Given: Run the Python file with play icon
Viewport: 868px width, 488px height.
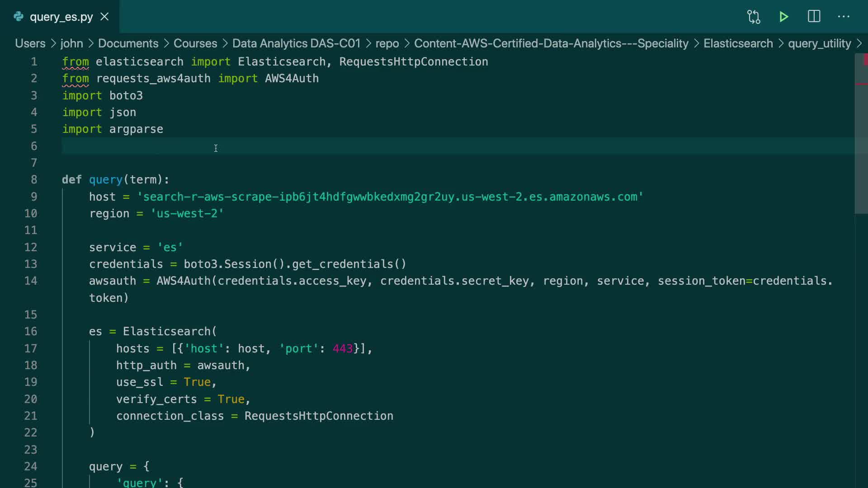Looking at the screenshot, I should click(x=784, y=17).
